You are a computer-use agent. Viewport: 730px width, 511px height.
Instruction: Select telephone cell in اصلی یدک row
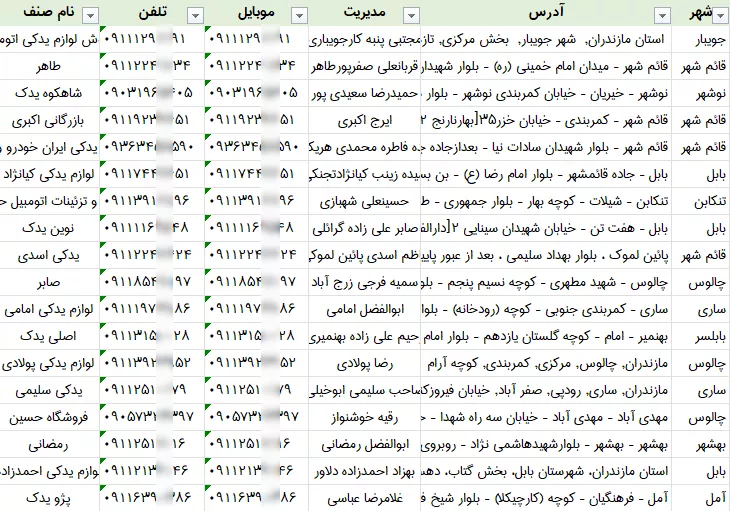click(152, 336)
